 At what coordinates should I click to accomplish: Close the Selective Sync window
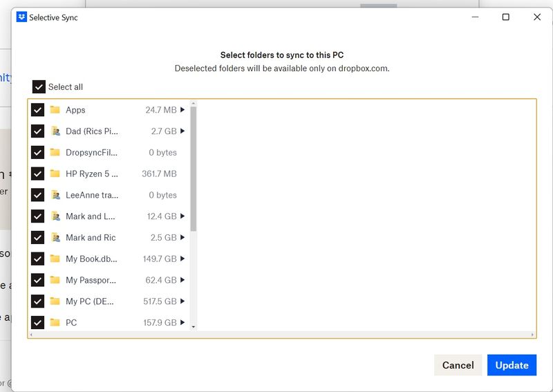pos(537,17)
